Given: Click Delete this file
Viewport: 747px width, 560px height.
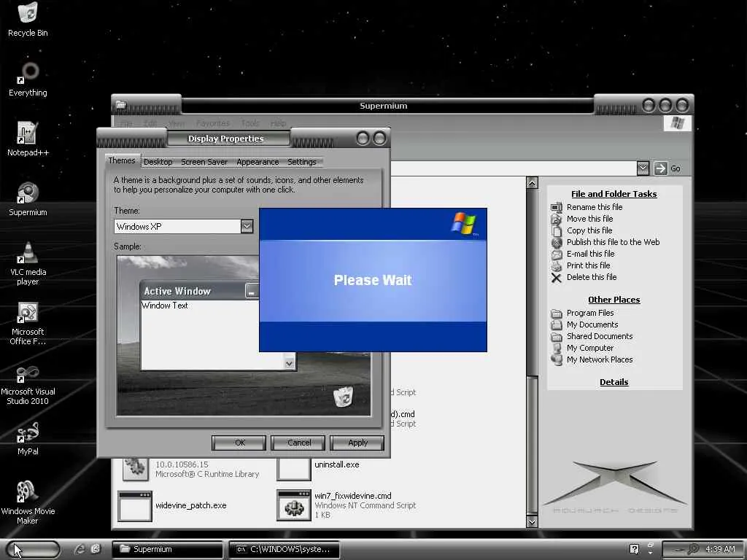Looking at the screenshot, I should click(x=591, y=276).
